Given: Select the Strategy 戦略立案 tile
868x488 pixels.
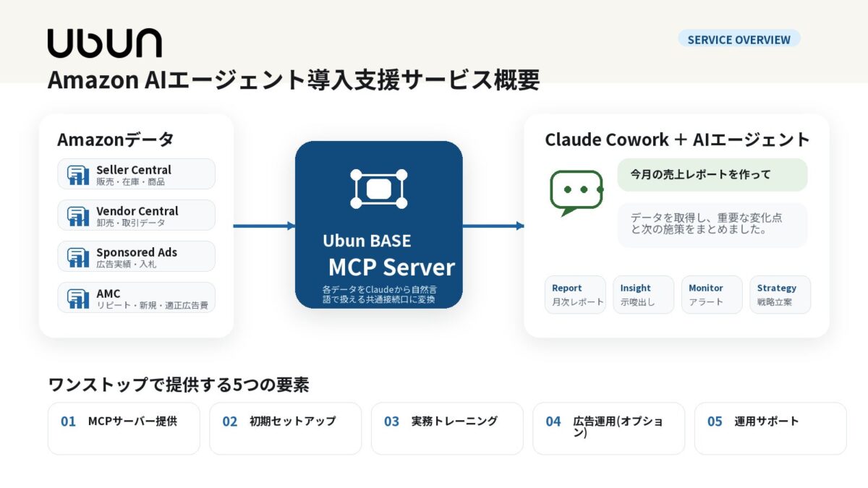Looking at the screenshot, I should point(780,295).
